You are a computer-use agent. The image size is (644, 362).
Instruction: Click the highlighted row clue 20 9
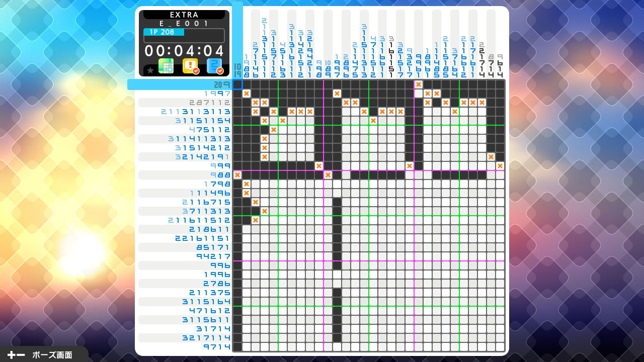(x=222, y=84)
